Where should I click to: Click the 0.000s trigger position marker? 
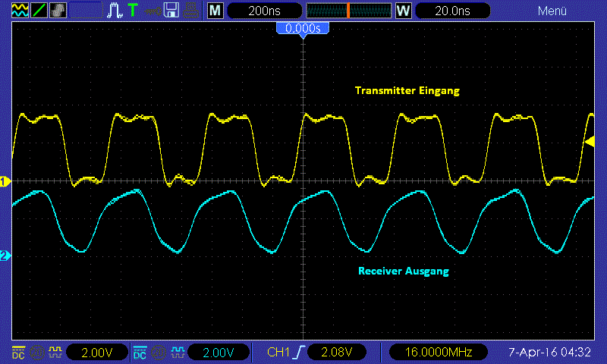(303, 29)
